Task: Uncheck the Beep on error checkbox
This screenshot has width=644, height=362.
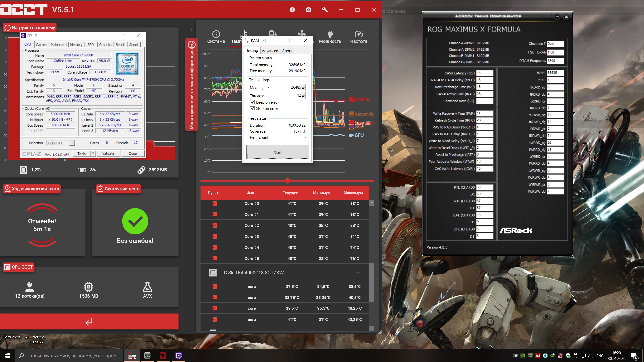Action: (x=252, y=102)
